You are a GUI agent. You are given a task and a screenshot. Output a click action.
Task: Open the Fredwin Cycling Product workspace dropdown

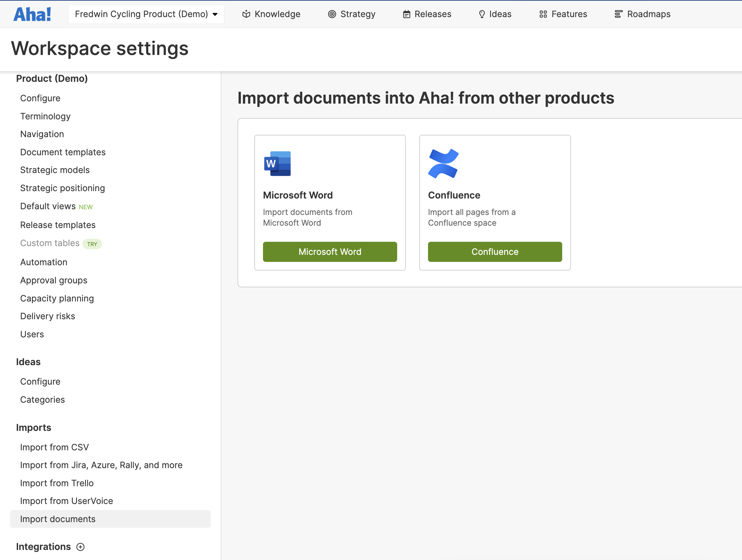[146, 14]
